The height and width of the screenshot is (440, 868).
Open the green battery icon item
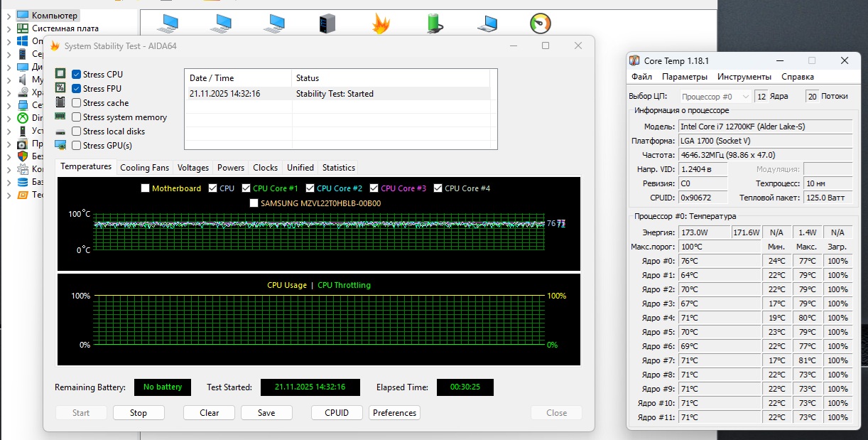(434, 24)
